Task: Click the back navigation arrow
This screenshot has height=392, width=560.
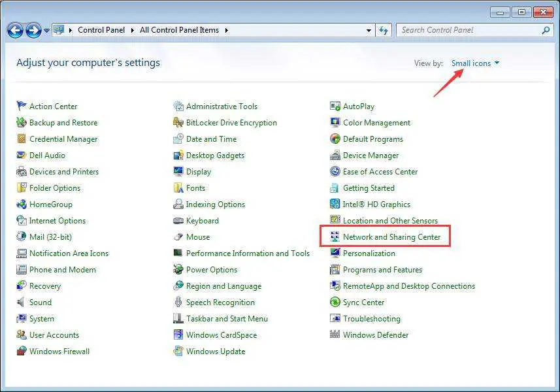Action: (x=14, y=29)
